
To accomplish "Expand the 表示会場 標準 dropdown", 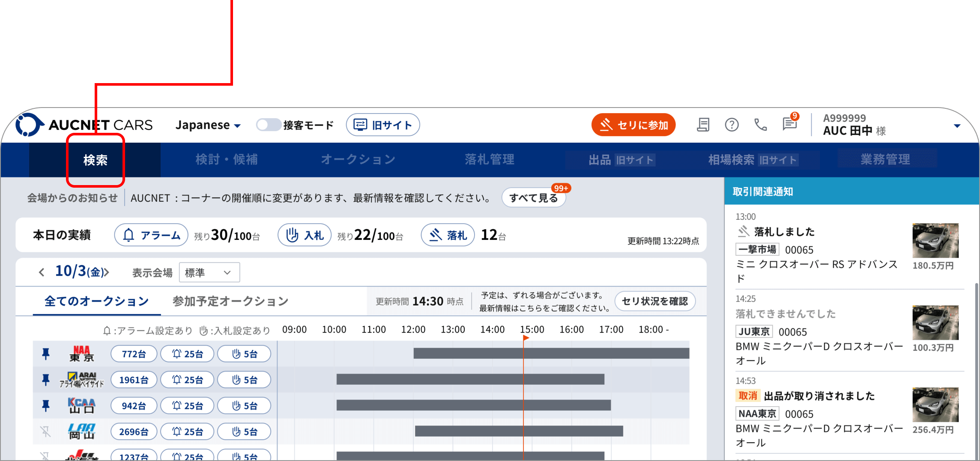I will [209, 272].
